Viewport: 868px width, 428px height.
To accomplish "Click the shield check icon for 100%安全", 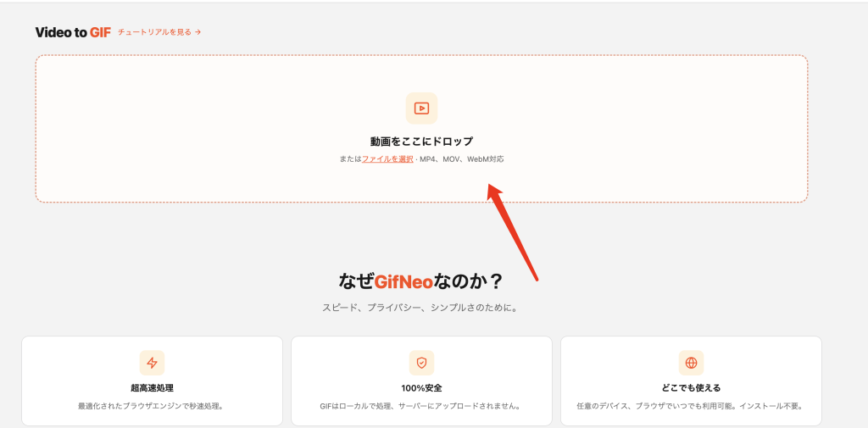I will click(421, 363).
